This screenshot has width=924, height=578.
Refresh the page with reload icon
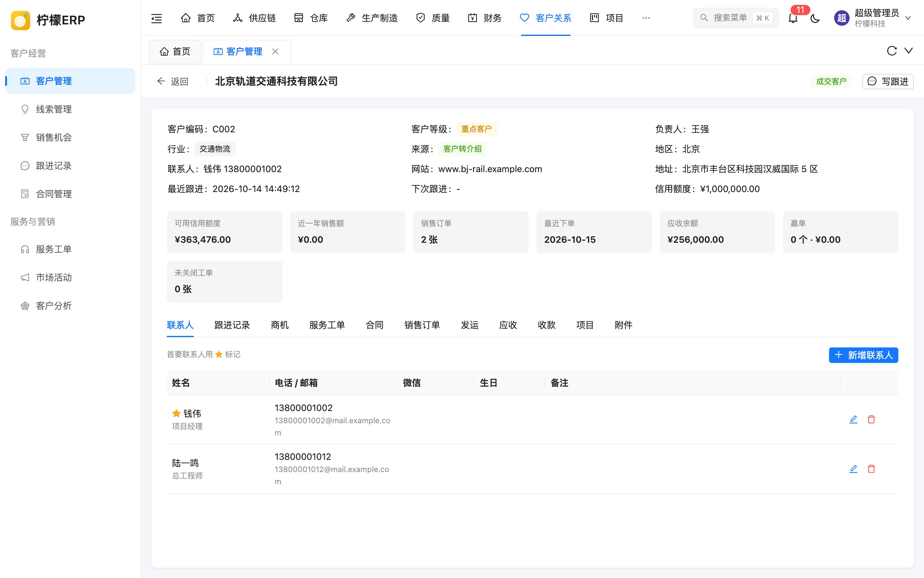[892, 51]
